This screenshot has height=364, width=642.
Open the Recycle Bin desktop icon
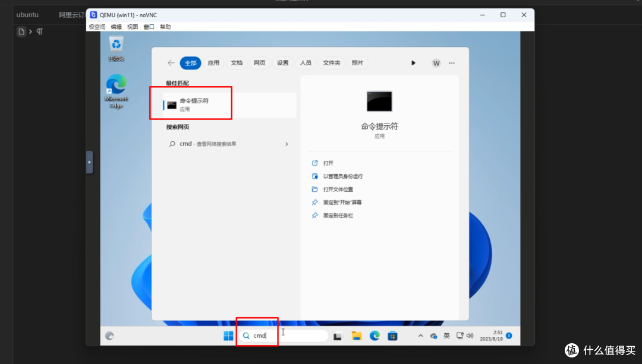tap(117, 49)
